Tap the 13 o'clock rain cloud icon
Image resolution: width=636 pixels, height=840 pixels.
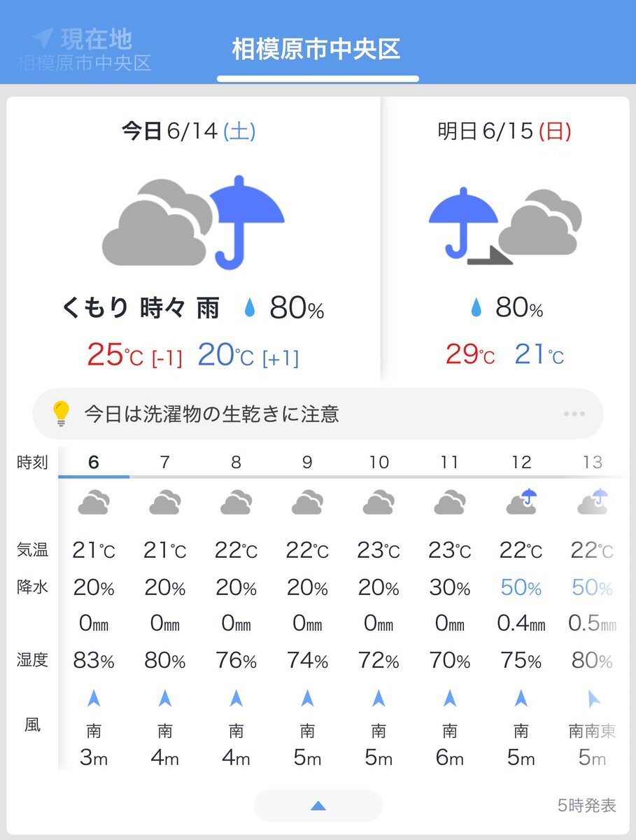click(x=593, y=503)
